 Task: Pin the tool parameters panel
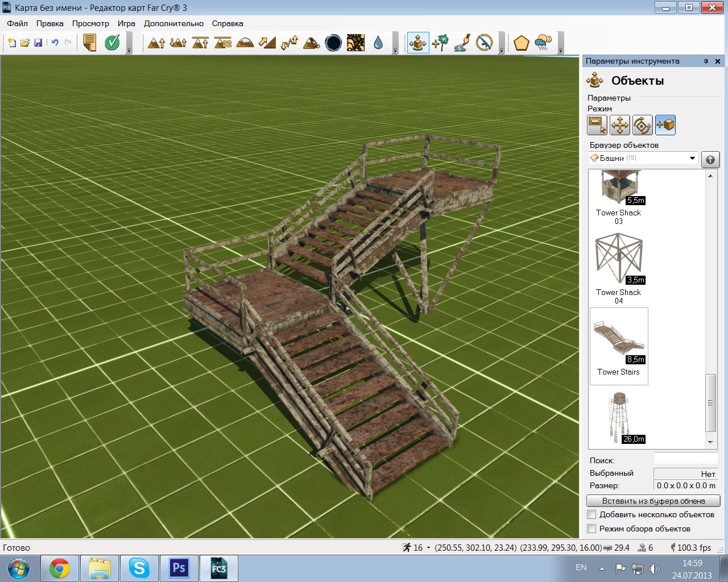pos(706,61)
